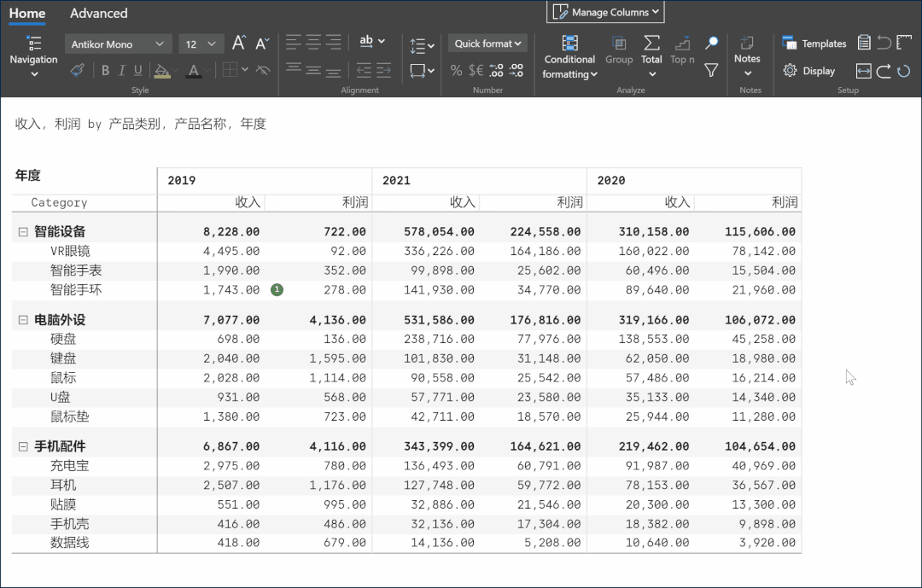
Task: Click the fit-width arrows icon
Action: click(x=864, y=71)
